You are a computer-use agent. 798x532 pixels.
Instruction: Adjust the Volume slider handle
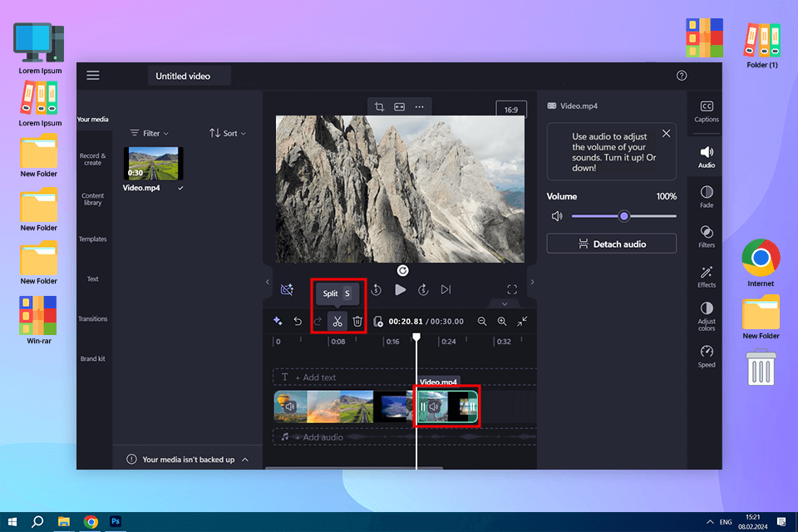coord(624,216)
